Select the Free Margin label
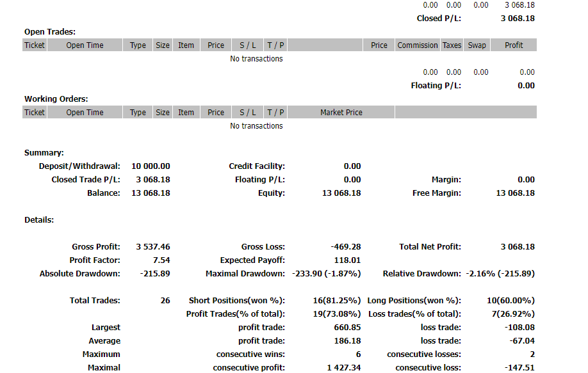This screenshot has width=588, height=373. pos(437,193)
